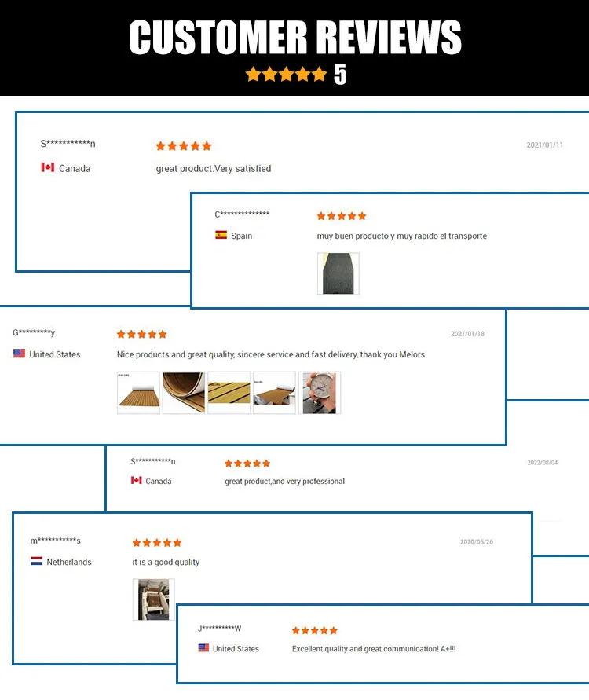589x700 pixels.
Task: Click the Canada flag icon in first review
Action: [x=48, y=167]
